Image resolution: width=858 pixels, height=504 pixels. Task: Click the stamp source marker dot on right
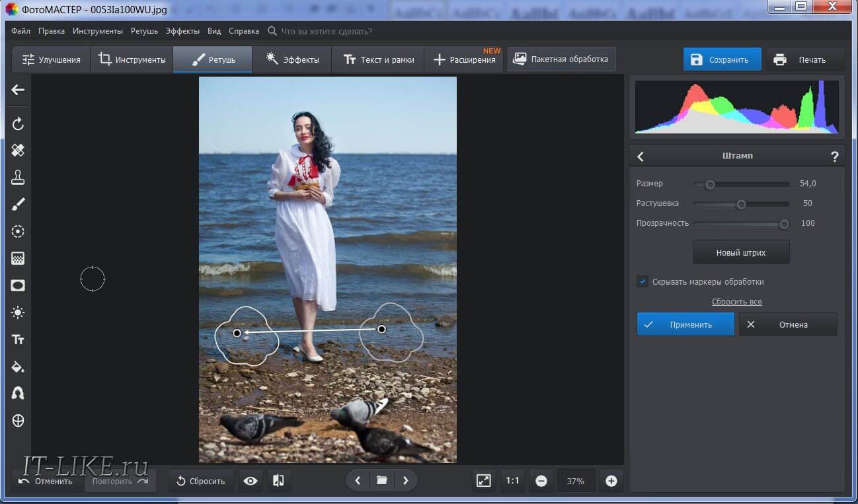pyautogui.click(x=381, y=329)
